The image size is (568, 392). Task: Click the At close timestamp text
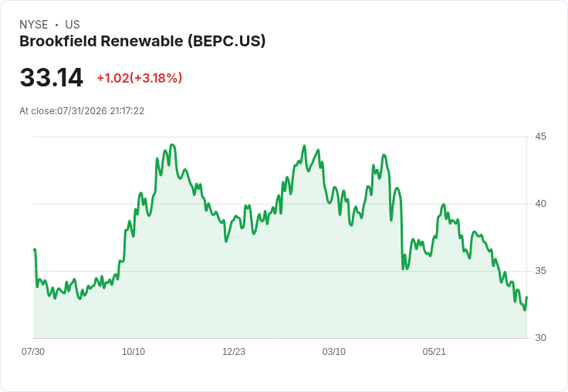82,111
